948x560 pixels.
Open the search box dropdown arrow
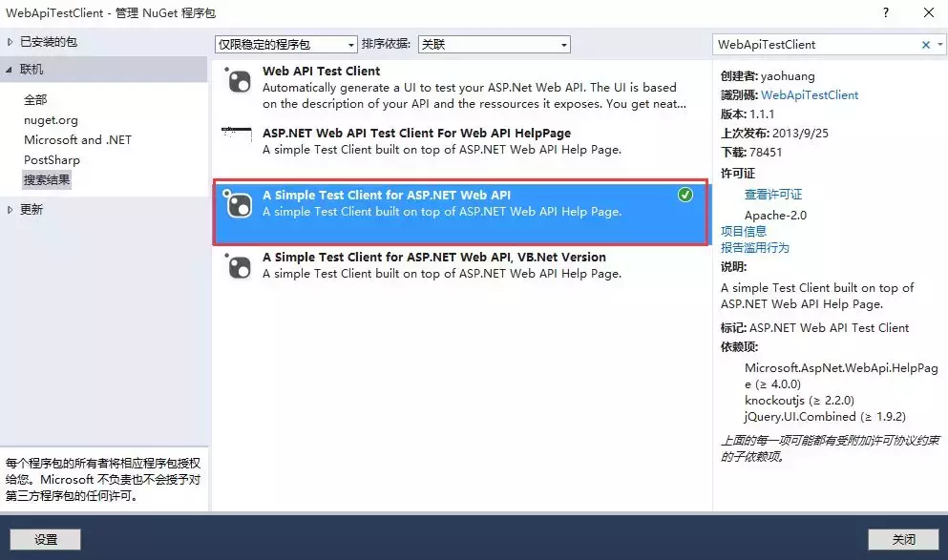(x=940, y=44)
